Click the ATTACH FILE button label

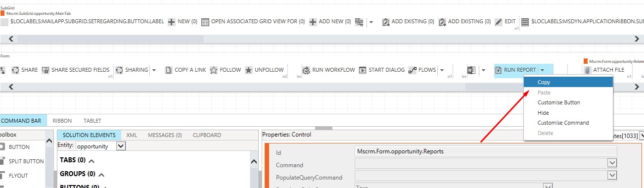click(x=609, y=70)
